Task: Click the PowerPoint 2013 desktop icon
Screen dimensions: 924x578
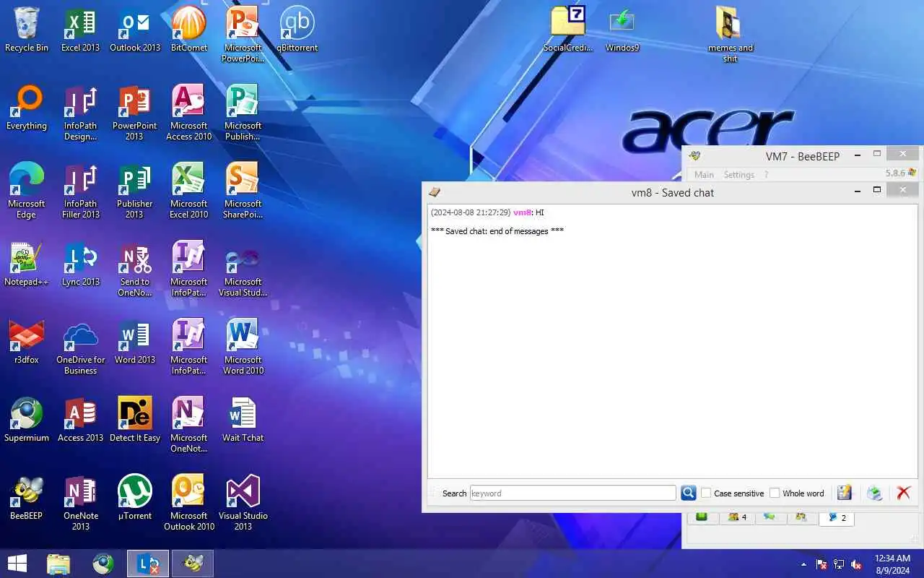Action: pos(135,113)
